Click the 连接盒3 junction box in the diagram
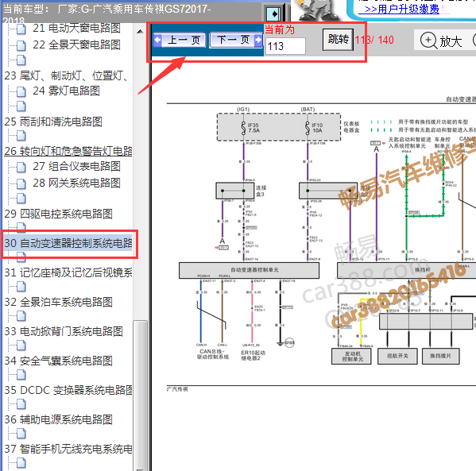 (235, 191)
